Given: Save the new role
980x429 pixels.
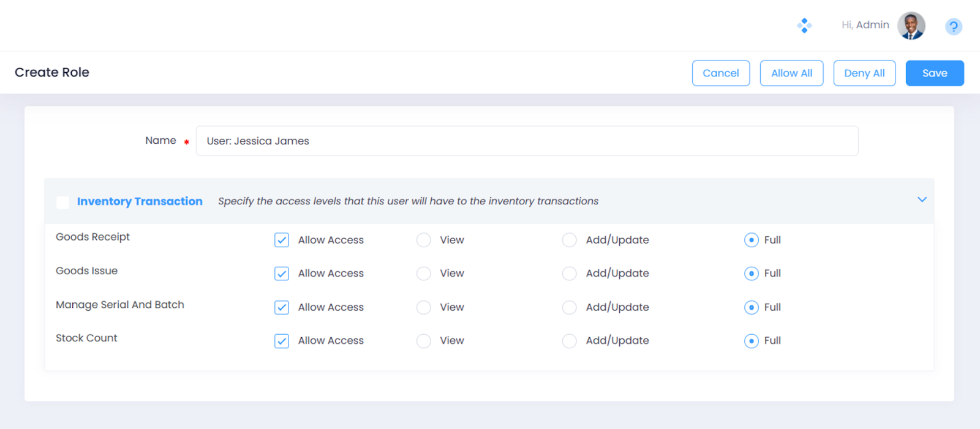Looking at the screenshot, I should (x=934, y=73).
